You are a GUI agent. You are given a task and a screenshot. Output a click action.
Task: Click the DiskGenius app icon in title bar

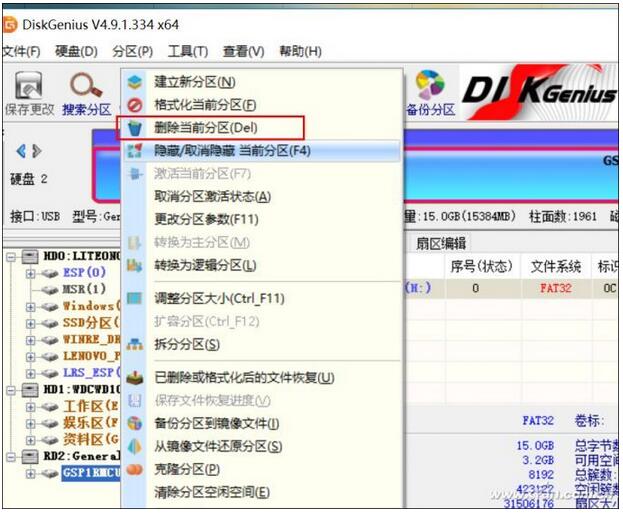[10, 25]
